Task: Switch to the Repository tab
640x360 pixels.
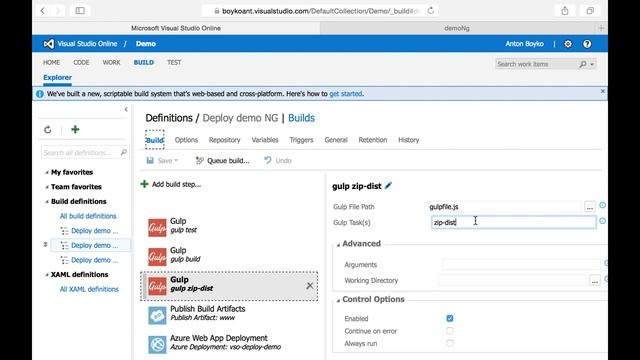Action: (x=224, y=140)
